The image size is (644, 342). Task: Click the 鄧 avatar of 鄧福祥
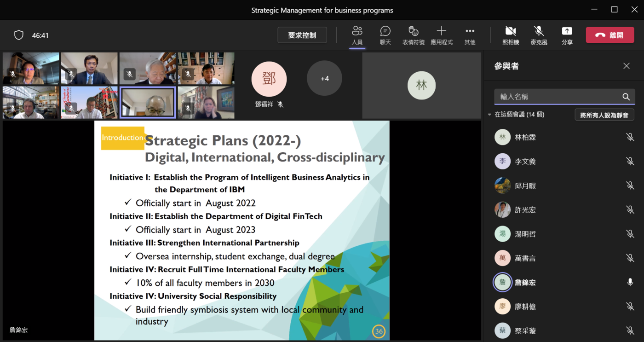269,79
